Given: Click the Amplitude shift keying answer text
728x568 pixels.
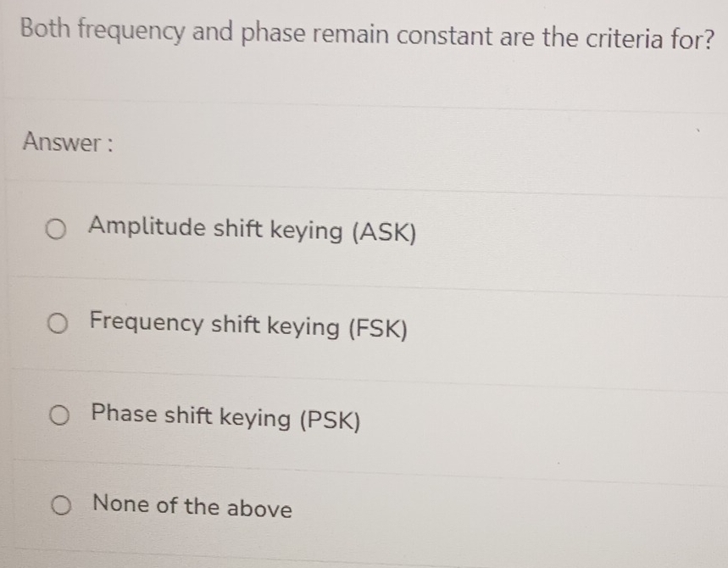Looking at the screenshot, I should (252, 230).
